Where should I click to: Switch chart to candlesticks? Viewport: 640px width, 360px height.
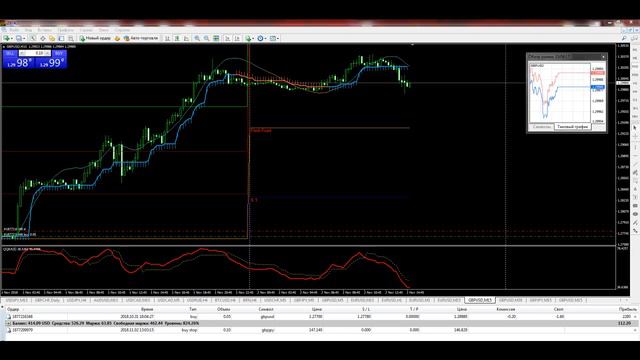pos(177,38)
